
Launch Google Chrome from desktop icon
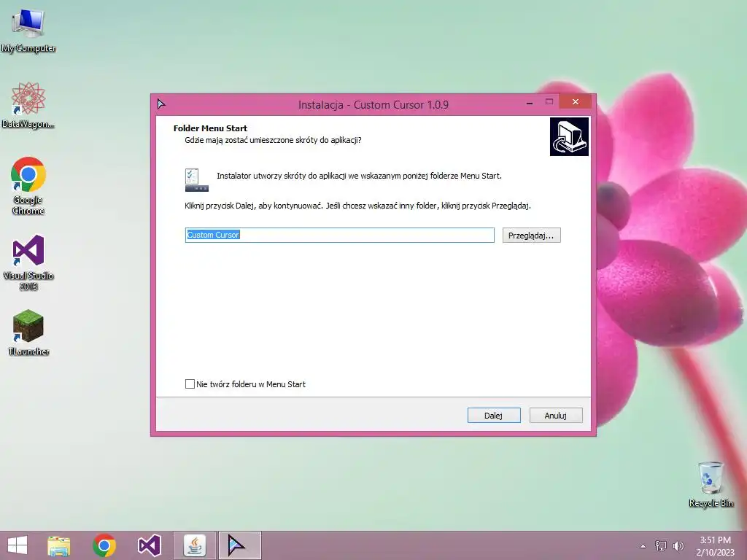coord(28,186)
